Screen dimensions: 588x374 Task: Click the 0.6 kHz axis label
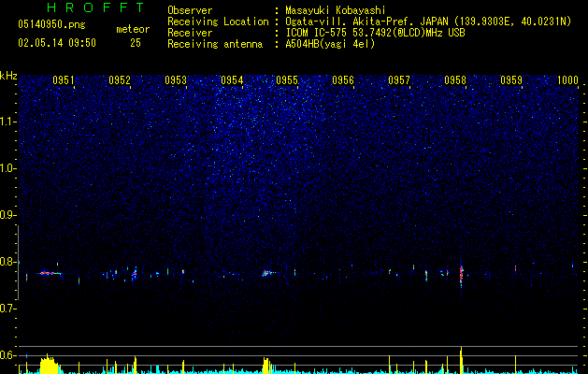[x=8, y=355]
